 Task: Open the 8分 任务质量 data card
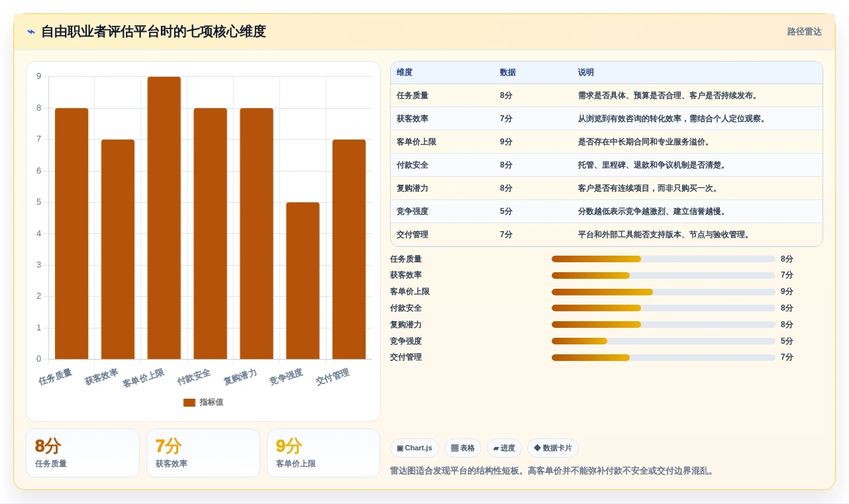click(x=83, y=453)
